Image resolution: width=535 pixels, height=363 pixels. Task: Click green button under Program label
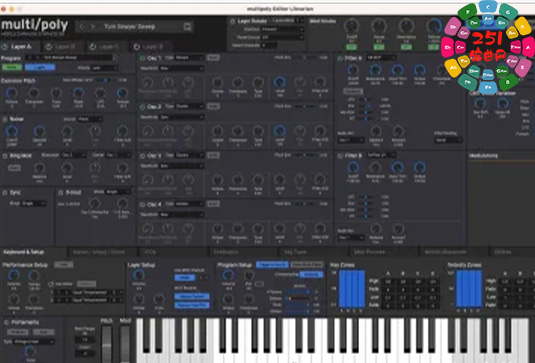click(x=12, y=67)
